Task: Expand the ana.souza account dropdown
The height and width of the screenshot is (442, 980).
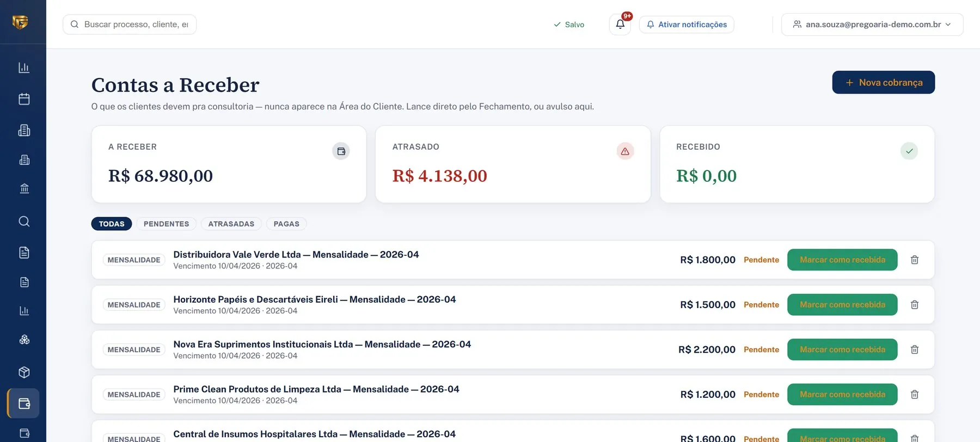Action: coord(872,24)
